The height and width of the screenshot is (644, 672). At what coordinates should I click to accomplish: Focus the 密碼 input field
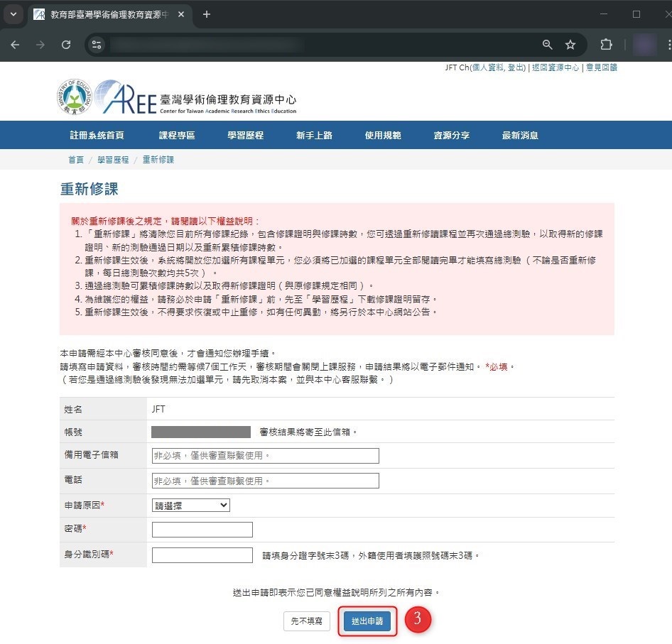pyautogui.click(x=202, y=529)
